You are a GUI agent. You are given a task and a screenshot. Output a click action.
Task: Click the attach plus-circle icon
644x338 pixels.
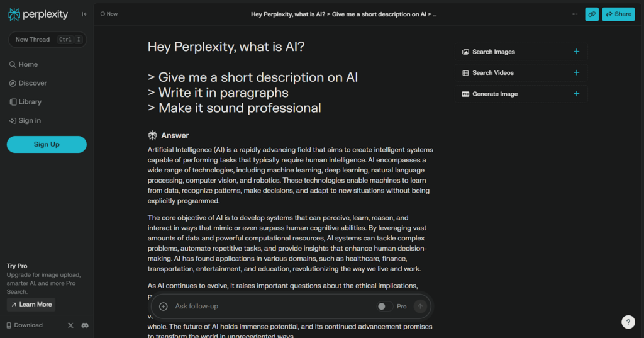pos(163,307)
